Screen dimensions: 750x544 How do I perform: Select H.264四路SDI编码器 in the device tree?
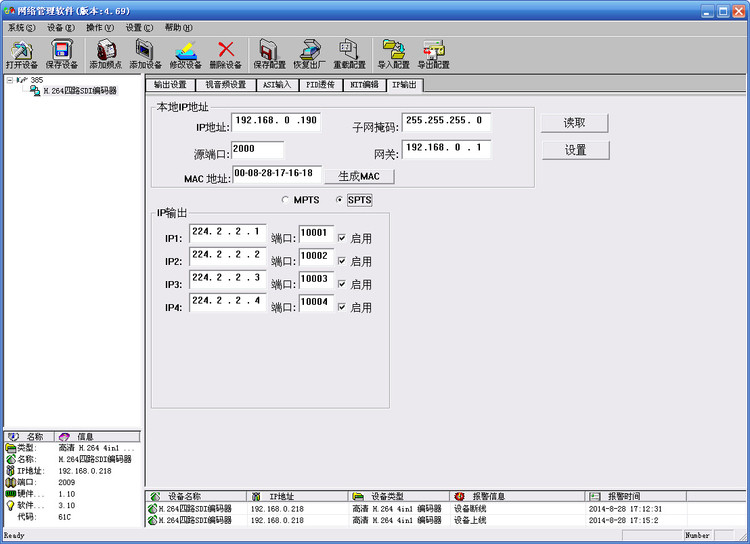(x=80, y=90)
